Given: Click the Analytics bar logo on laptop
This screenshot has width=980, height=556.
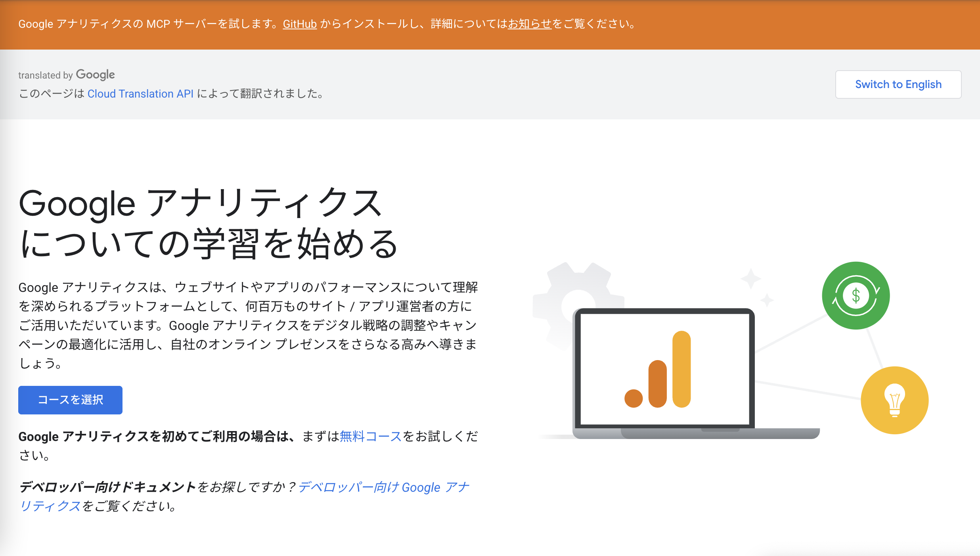Looking at the screenshot, I should point(658,370).
